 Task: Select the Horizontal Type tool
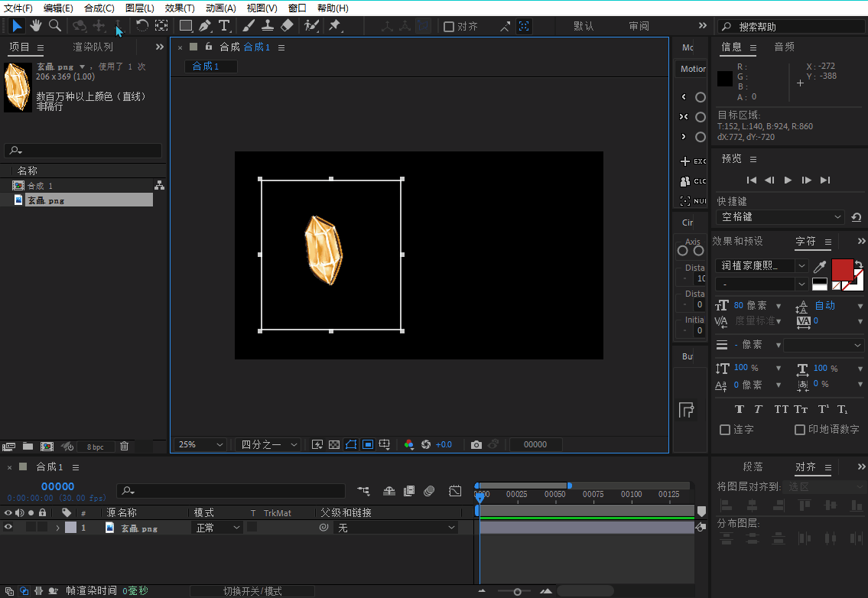point(224,26)
